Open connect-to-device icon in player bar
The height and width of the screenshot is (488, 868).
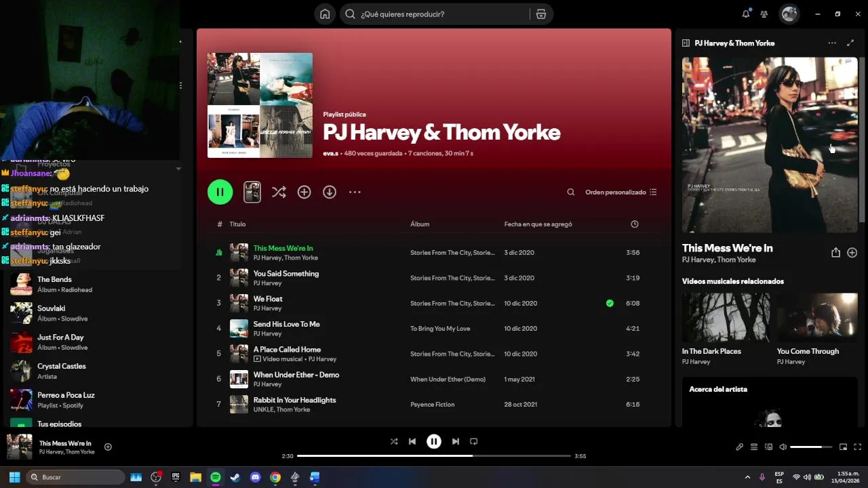(769, 447)
